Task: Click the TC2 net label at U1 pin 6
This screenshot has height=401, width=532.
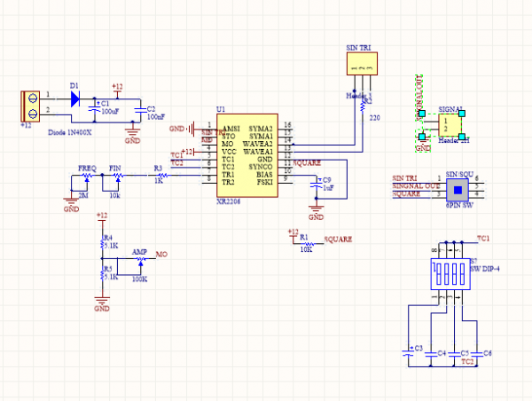Action: (176, 163)
